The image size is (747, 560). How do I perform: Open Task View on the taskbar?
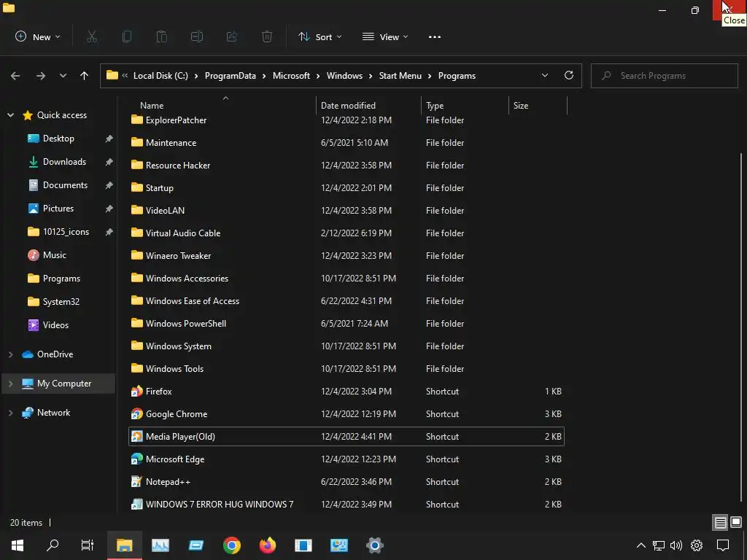tap(88, 545)
